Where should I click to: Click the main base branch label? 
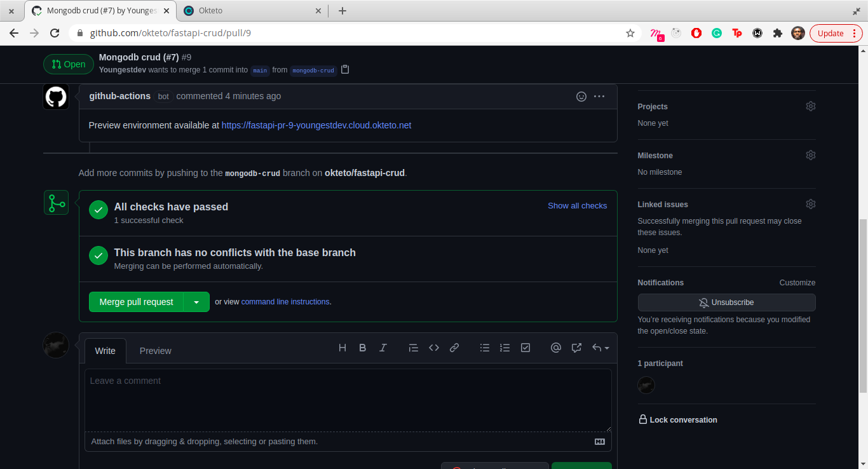click(x=260, y=71)
